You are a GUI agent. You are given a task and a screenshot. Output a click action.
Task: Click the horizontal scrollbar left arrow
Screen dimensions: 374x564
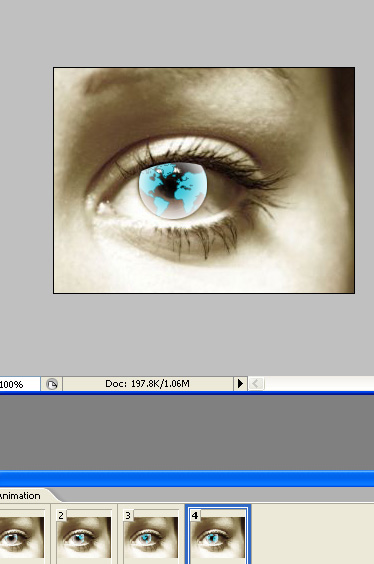256,383
